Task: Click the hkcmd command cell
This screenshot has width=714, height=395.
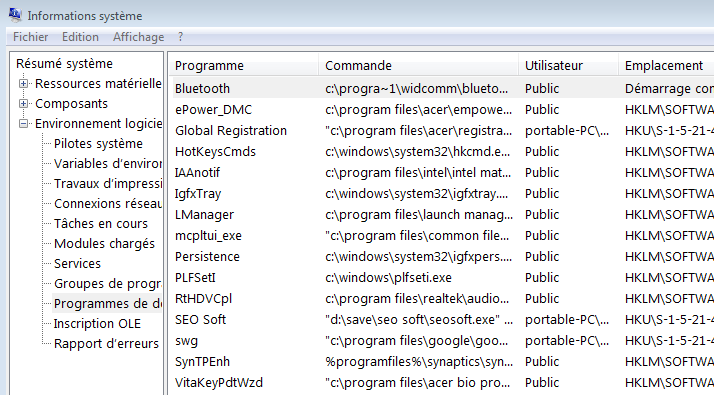Action: point(418,152)
